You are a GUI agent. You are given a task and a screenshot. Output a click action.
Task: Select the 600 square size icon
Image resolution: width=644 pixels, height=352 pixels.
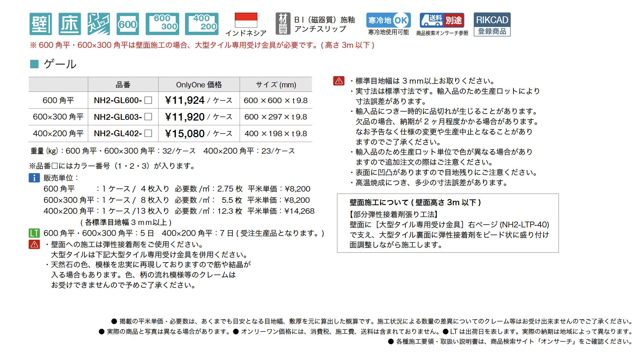tap(128, 24)
